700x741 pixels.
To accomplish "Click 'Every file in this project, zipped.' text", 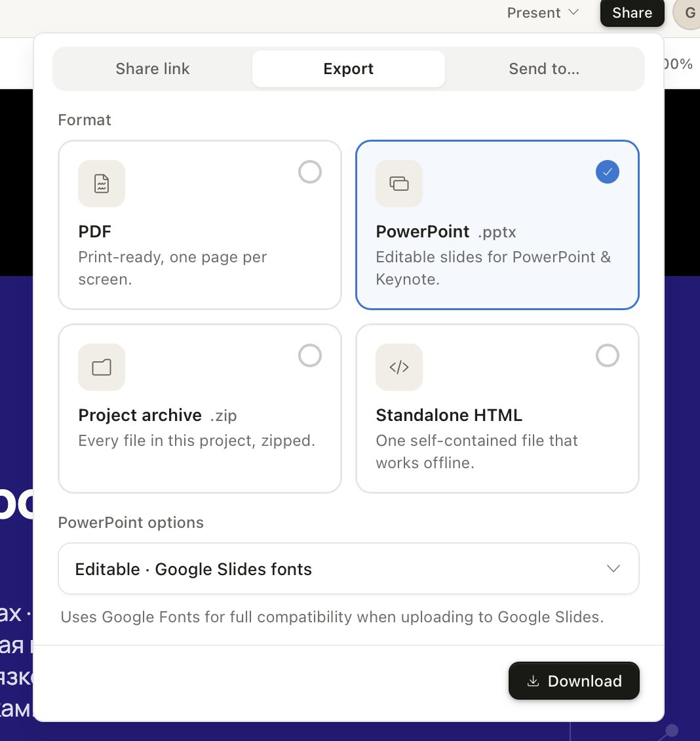I will click(x=197, y=441).
